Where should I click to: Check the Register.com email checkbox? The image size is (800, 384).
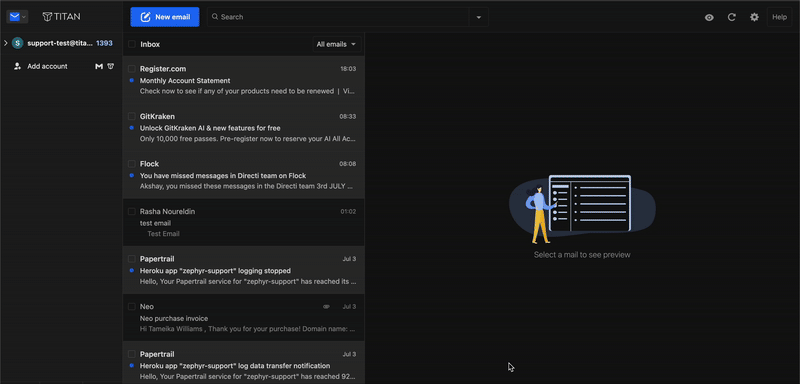point(132,69)
